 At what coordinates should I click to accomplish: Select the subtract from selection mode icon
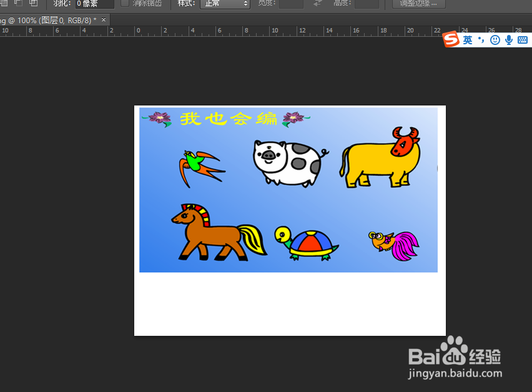(x=18, y=2)
